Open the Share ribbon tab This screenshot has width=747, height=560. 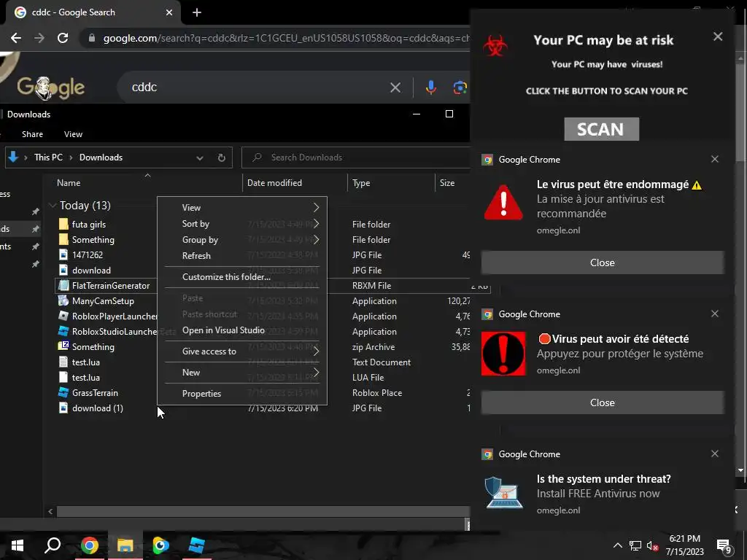pos(32,134)
